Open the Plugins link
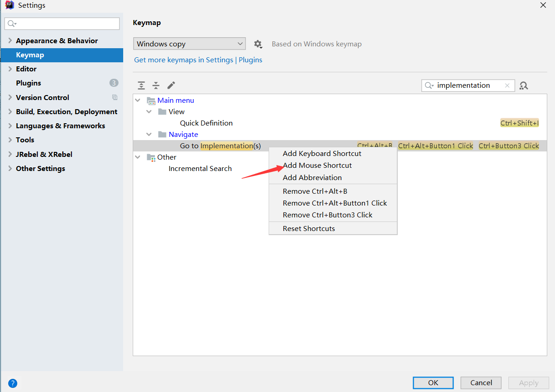This screenshot has height=392, width=555. point(250,60)
